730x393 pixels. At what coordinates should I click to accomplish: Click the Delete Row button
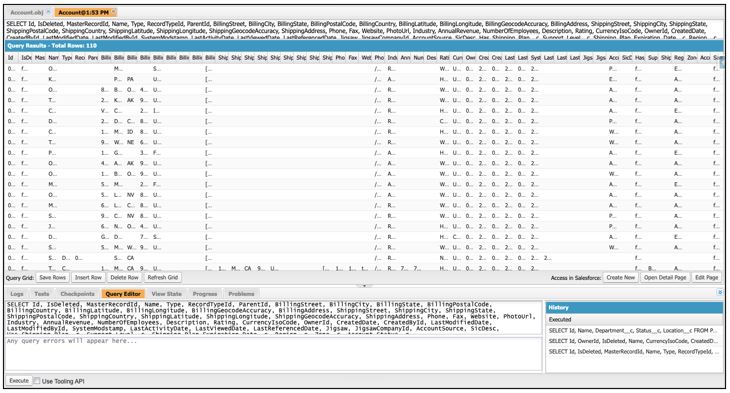tap(124, 278)
